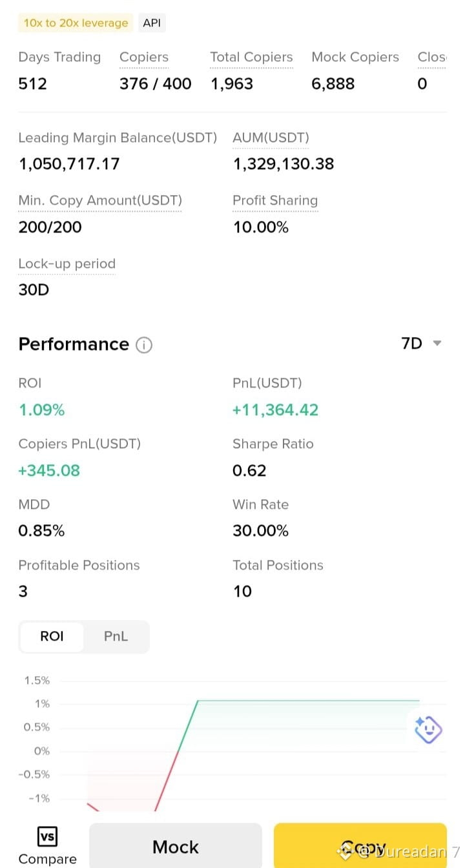The image size is (465, 868).
Task: Tap the API tag
Action: pyautogui.click(x=152, y=23)
